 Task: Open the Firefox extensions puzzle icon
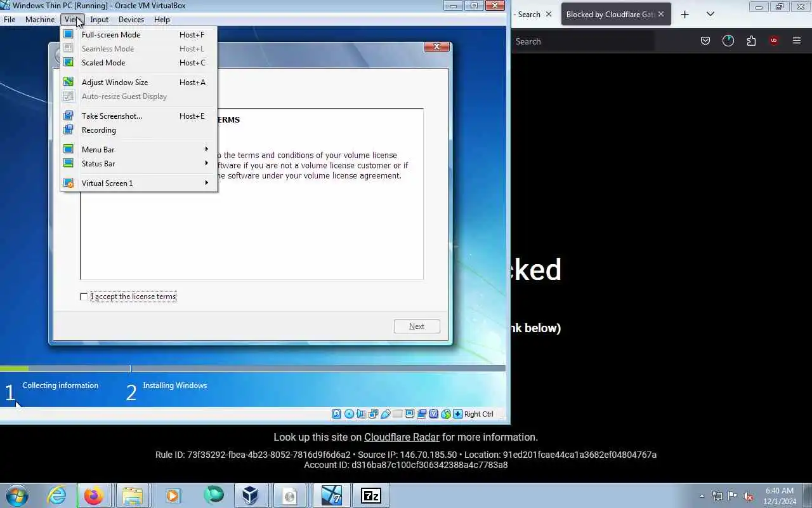751,41
